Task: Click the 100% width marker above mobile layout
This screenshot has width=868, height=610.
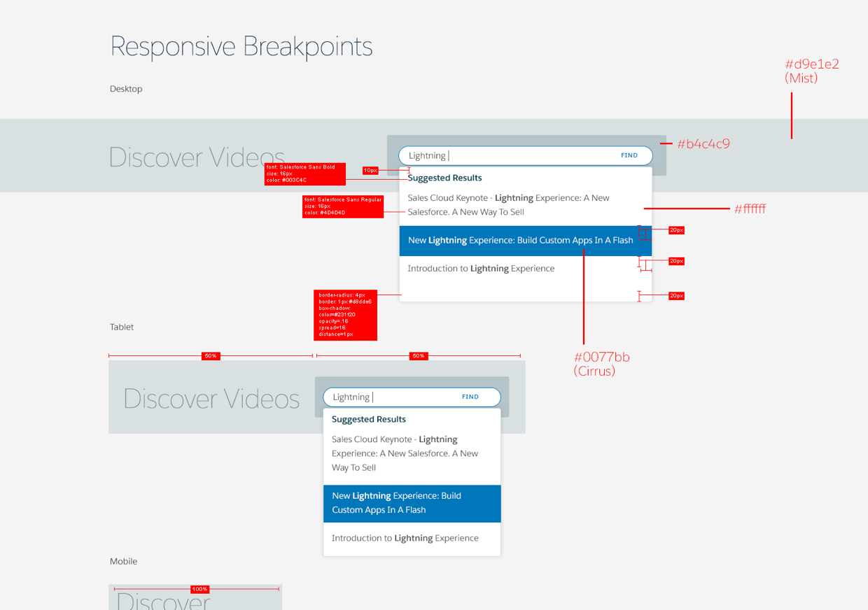Action: point(200,590)
